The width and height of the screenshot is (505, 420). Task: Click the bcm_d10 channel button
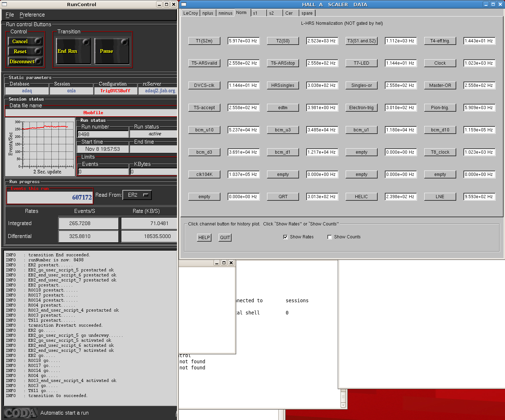pyautogui.click(x=440, y=130)
